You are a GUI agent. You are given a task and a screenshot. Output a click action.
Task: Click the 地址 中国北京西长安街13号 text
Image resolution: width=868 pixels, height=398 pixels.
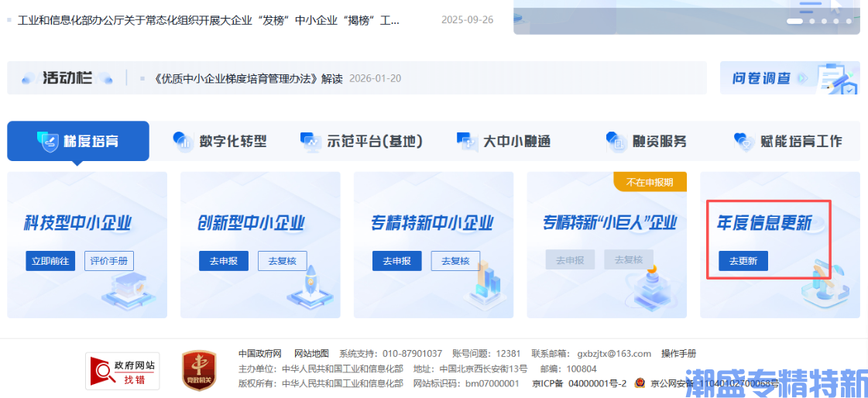point(471,369)
